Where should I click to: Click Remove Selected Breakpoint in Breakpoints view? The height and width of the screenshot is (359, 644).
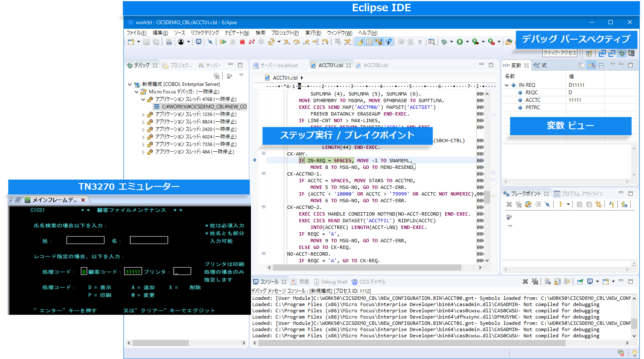click(x=509, y=204)
